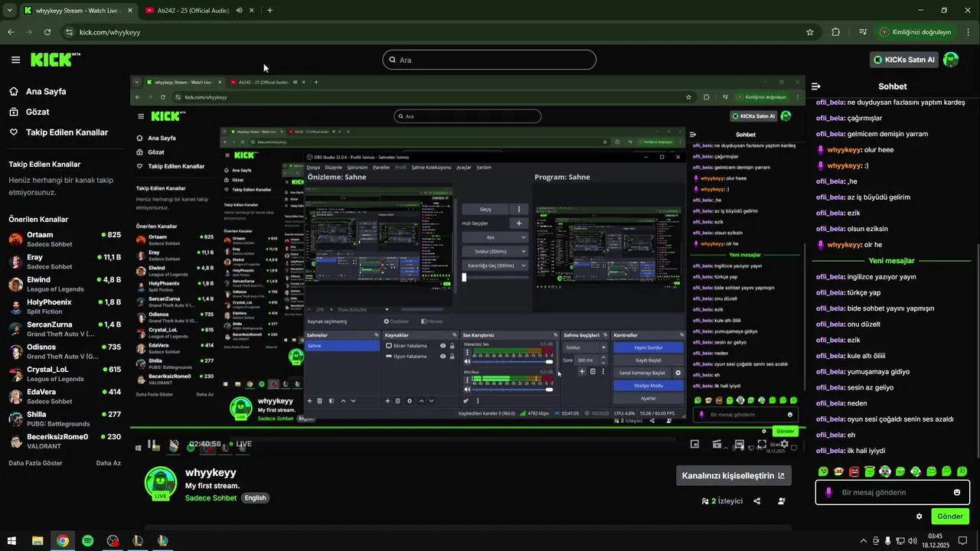Open HolyPhoenix Split Fiction channel
Screen dimensions: 980x551
click(65, 307)
